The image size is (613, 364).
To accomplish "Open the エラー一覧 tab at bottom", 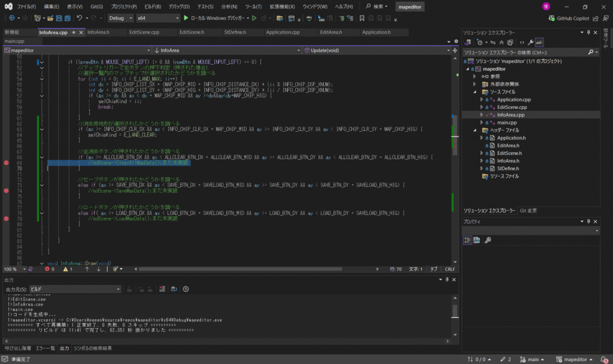I will 45,348.
